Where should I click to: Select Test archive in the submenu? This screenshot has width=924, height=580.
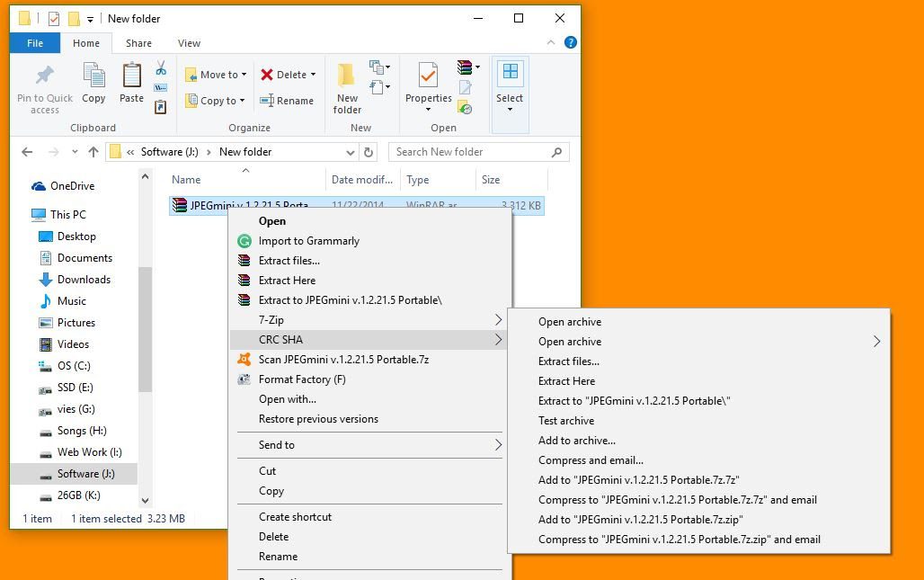[x=566, y=421]
